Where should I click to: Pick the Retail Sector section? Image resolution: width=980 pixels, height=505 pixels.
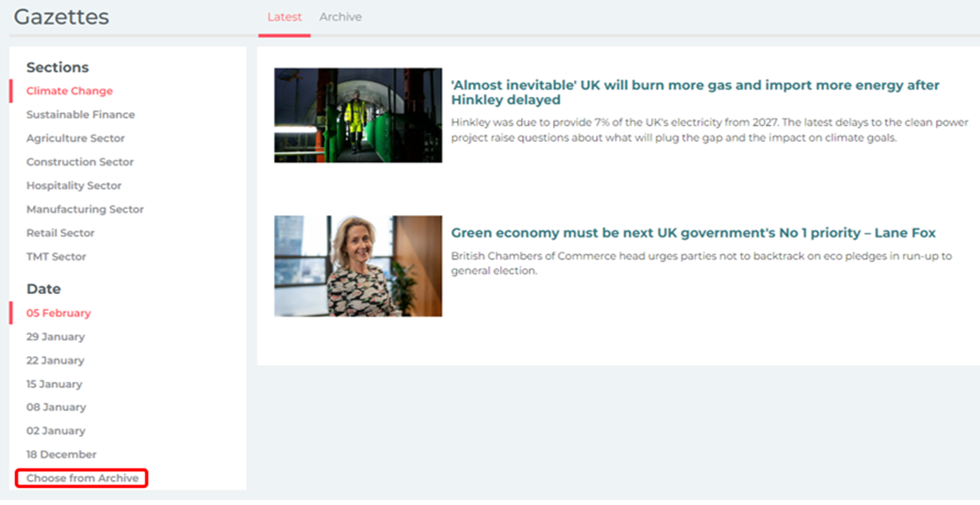[x=60, y=233]
